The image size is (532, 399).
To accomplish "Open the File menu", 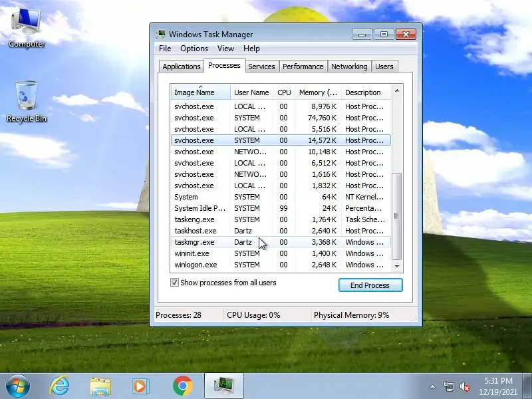I will tap(165, 49).
